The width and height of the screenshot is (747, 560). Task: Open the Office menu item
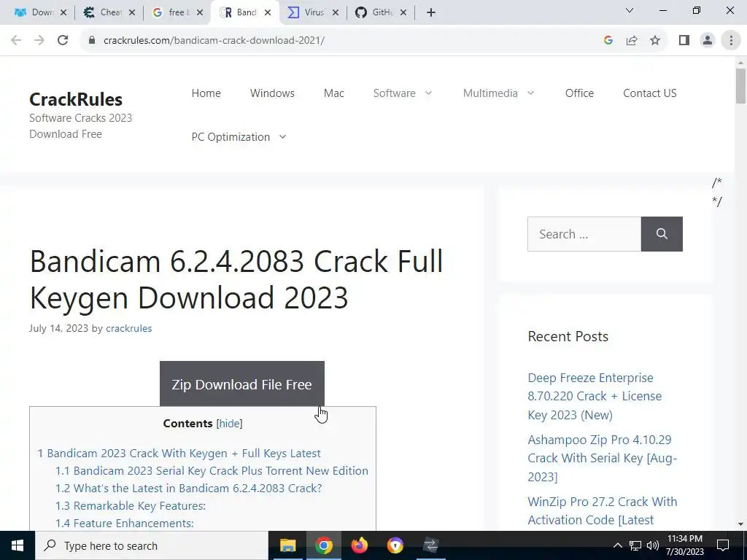click(579, 93)
